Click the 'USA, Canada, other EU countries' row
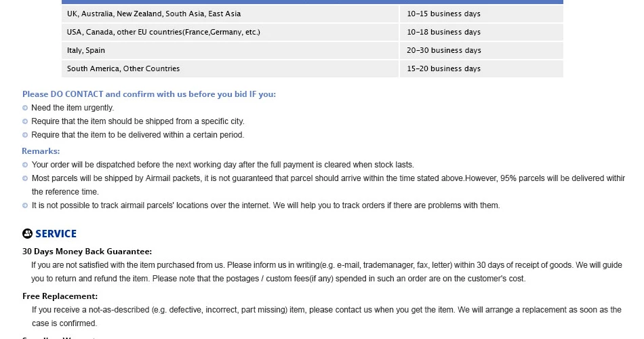 pos(312,32)
